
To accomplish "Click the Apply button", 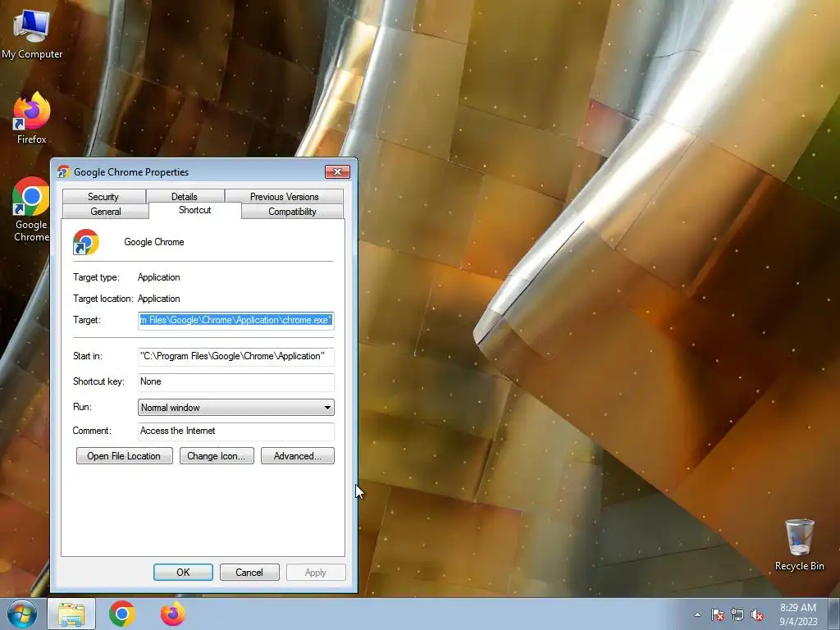I will (x=316, y=572).
